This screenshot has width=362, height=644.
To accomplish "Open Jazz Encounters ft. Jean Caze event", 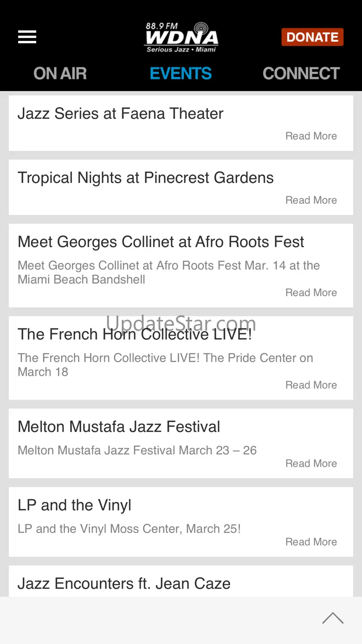I will pos(124,584).
